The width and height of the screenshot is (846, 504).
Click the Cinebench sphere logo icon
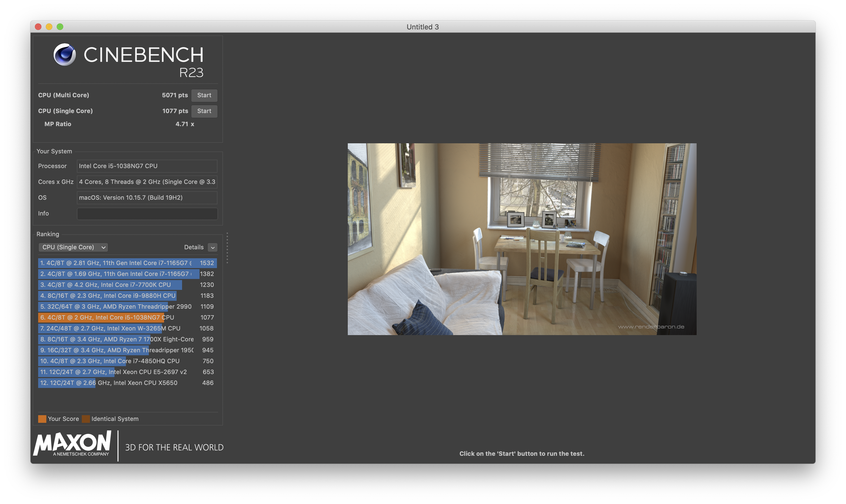coord(65,54)
